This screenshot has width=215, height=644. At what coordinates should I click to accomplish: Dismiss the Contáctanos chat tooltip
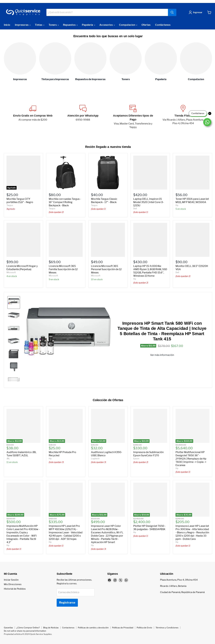(x=210, y=113)
